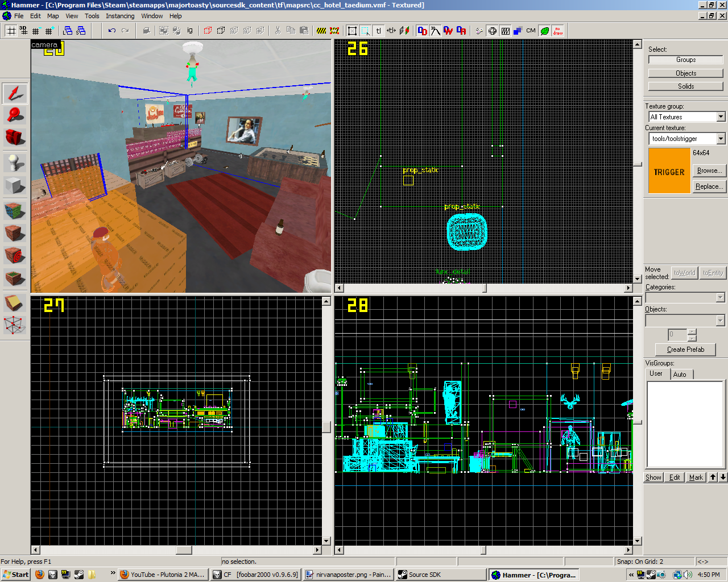Viewport: 728px width, 582px height.
Task: Expand the Categories dropdown
Action: point(720,297)
